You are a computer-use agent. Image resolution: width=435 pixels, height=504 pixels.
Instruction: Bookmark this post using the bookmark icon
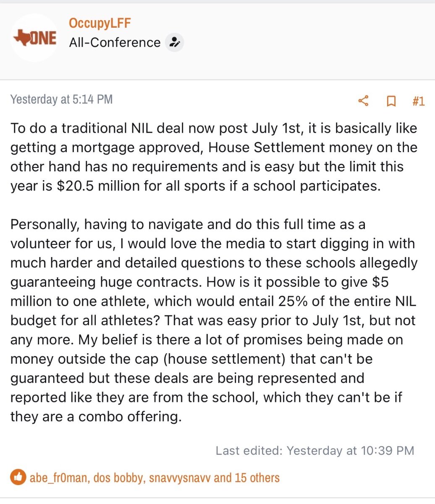[x=391, y=101]
